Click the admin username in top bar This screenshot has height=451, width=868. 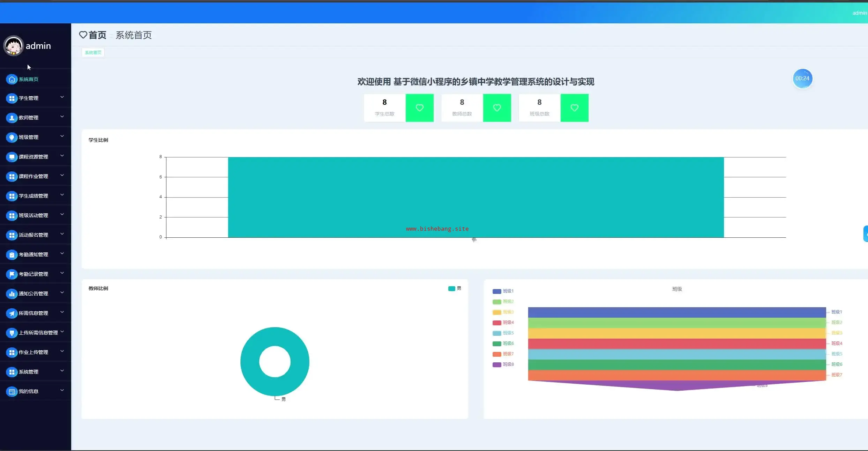[x=859, y=13]
